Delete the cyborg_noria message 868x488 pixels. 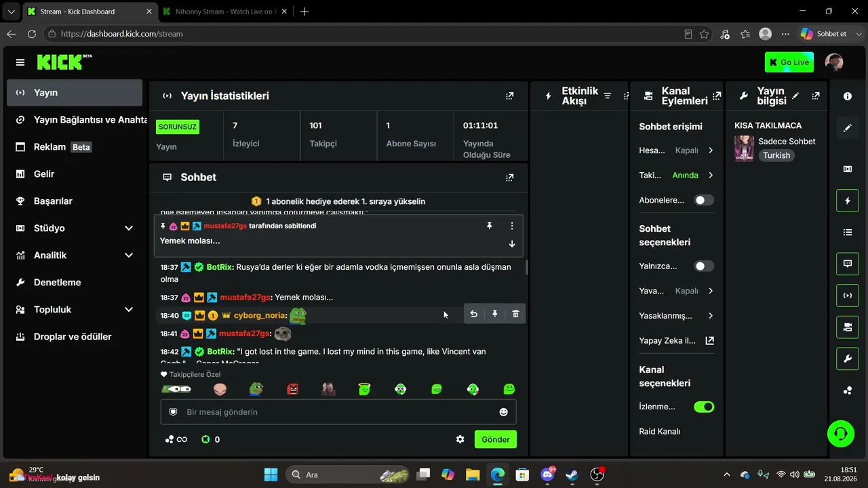point(515,314)
